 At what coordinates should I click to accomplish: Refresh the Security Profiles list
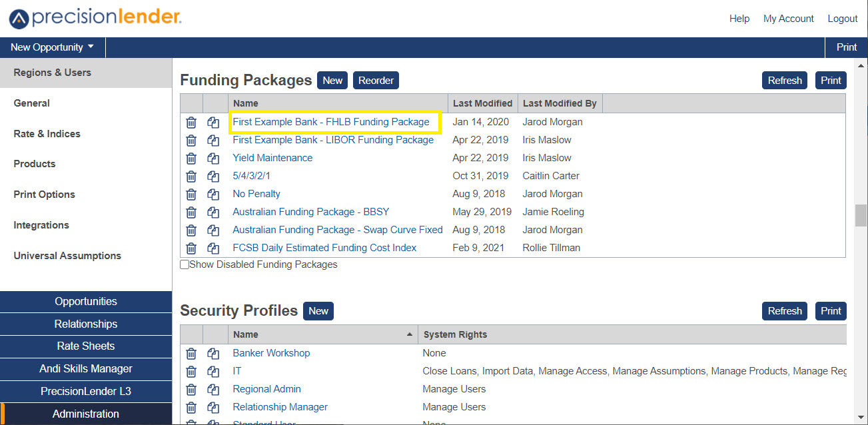tap(785, 311)
